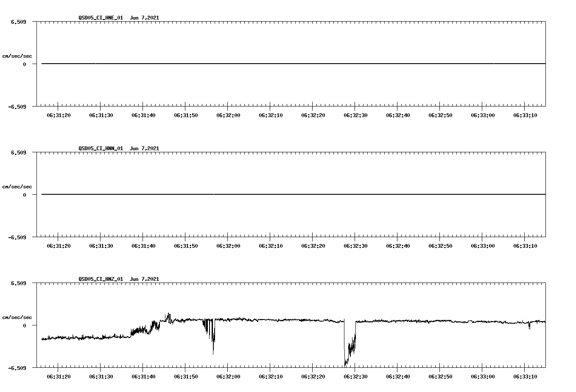The height and width of the screenshot is (392, 576).
Task: Click 06:31:40 time label under HNZ chart
Action: click(143, 377)
